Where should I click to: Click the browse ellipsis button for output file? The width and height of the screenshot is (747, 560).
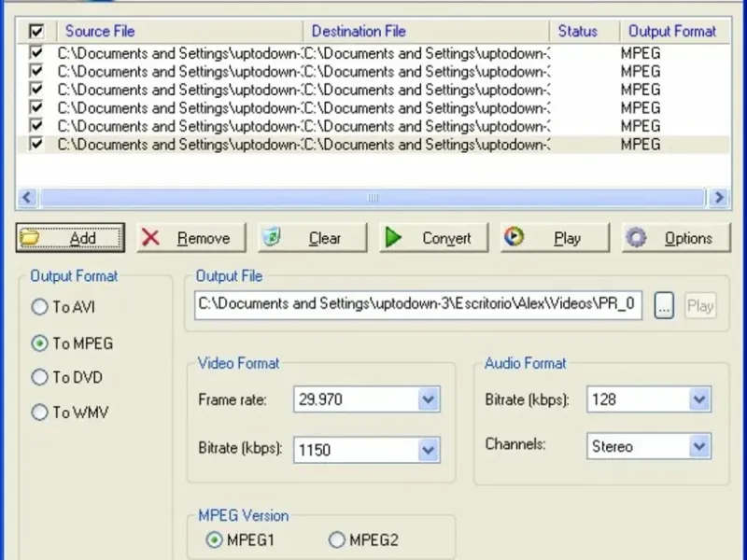click(x=664, y=305)
